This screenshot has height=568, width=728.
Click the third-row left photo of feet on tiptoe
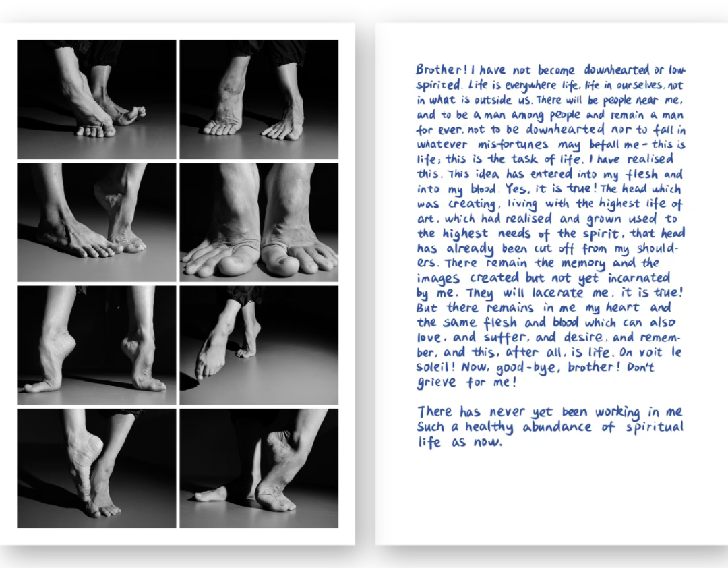click(96, 345)
